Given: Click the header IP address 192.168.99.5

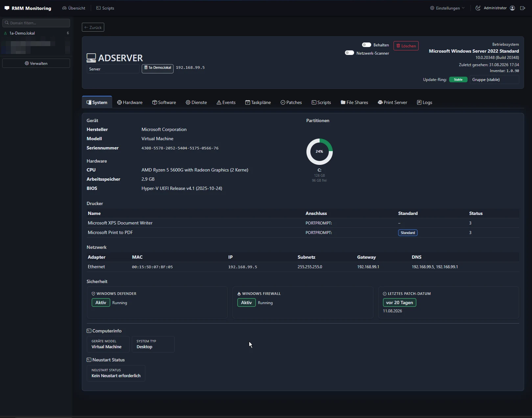Looking at the screenshot, I should (x=190, y=67).
